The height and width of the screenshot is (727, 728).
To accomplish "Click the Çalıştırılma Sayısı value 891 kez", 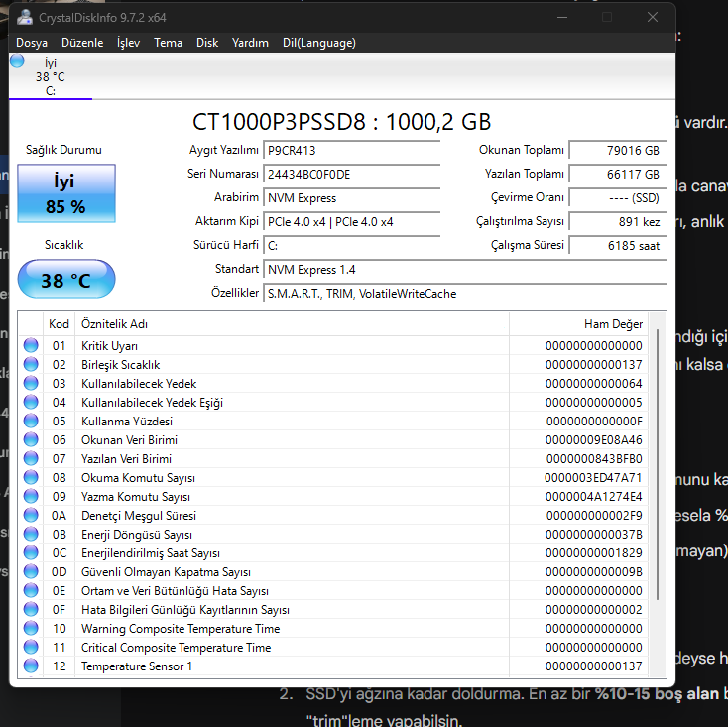I will (x=618, y=222).
